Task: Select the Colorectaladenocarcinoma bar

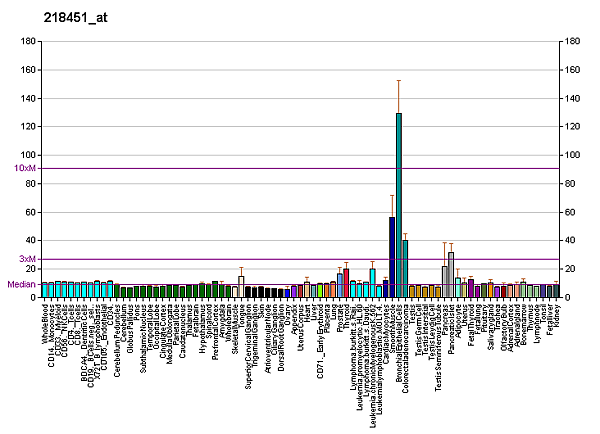Action: [x=405, y=269]
